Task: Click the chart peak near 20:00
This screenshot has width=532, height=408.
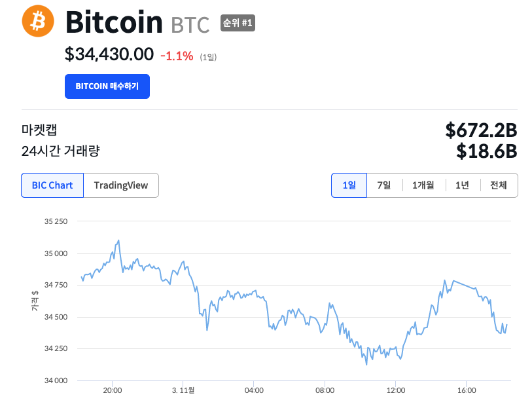Action: coord(118,240)
